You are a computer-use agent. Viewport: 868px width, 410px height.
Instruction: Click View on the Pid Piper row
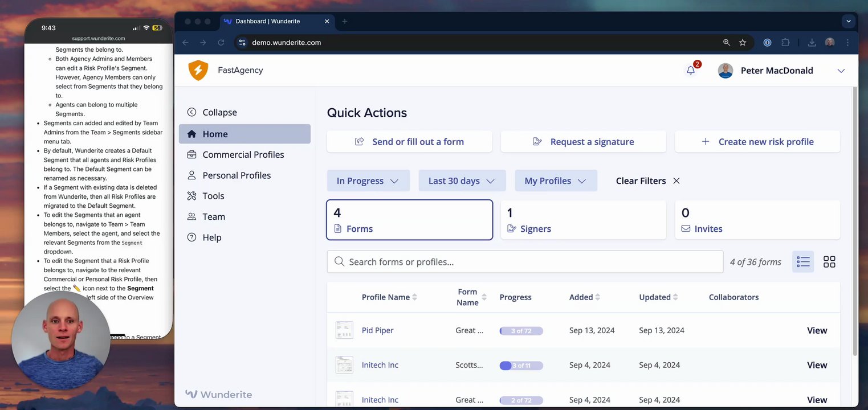click(x=817, y=330)
